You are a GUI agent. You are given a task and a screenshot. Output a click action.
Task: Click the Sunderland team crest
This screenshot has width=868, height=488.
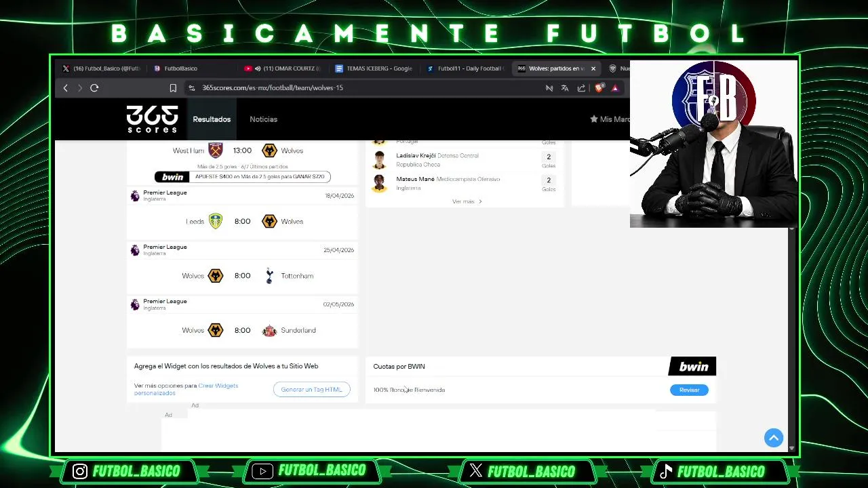(x=269, y=330)
